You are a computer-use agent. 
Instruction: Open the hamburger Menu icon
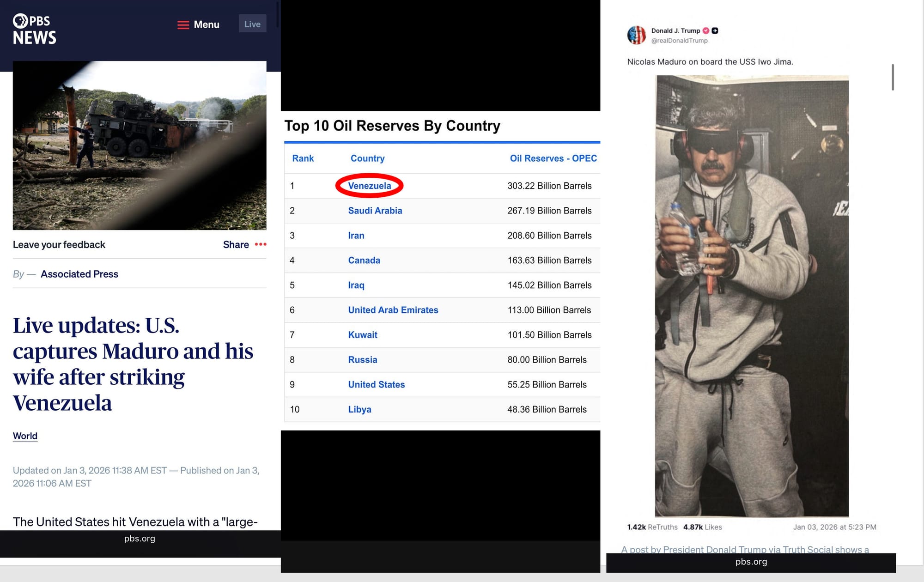183,25
